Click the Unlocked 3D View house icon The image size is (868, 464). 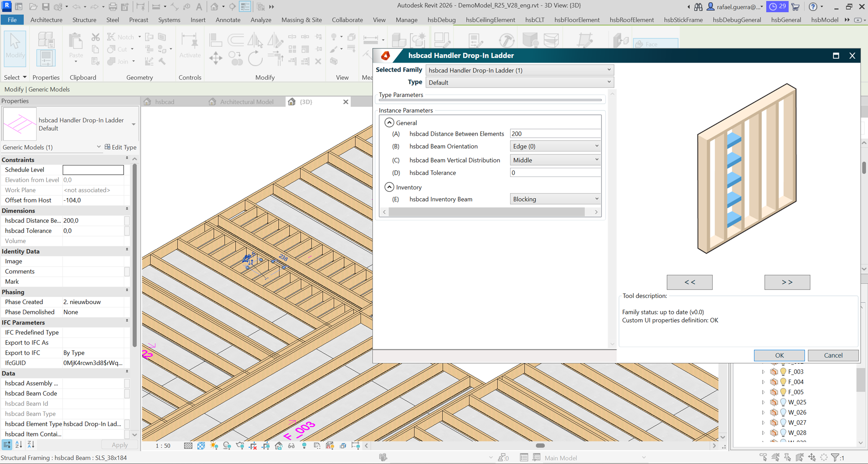(279, 446)
